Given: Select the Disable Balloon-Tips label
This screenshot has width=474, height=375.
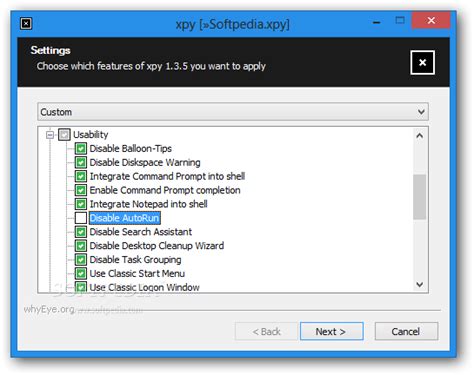Looking at the screenshot, I should click(x=131, y=148).
